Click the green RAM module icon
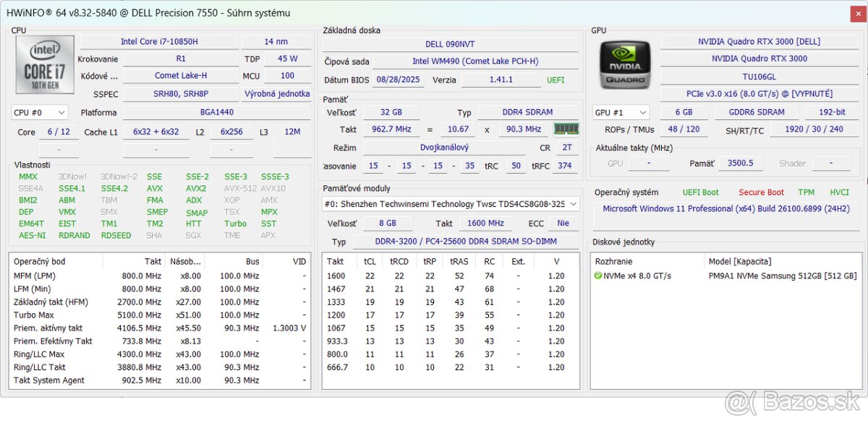868x423 pixels. point(566,129)
